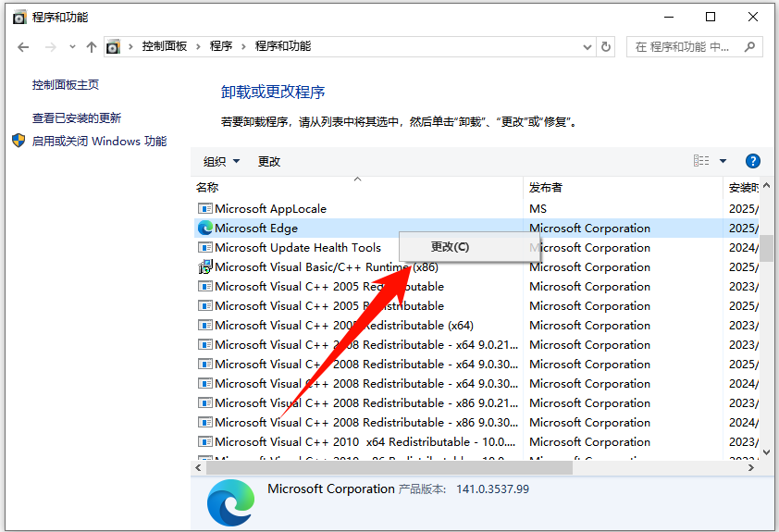Screen dimensions: 779x532
Task: Click the 程序 breadcrumb
Action: click(221, 46)
